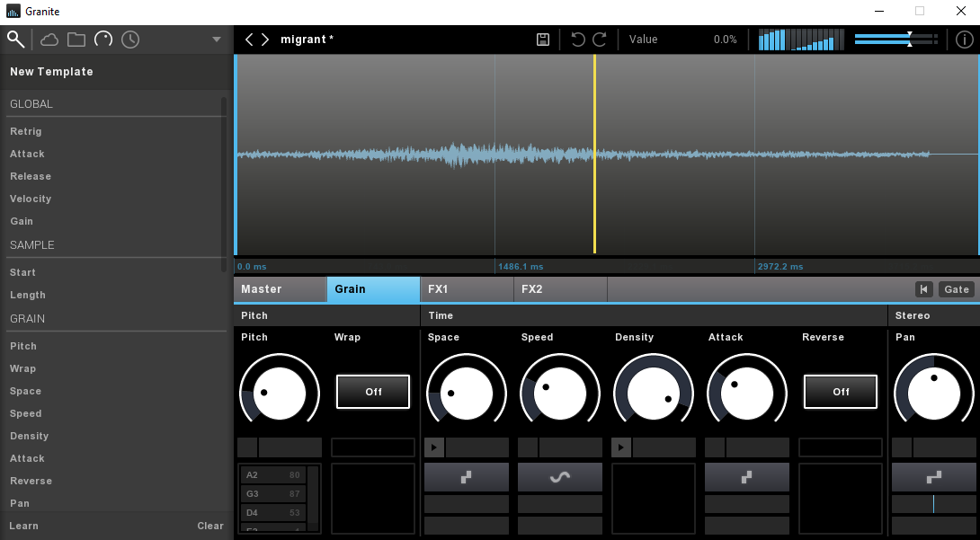Open the cloud presets browser
The height and width of the screenshot is (540, 980).
click(x=49, y=40)
